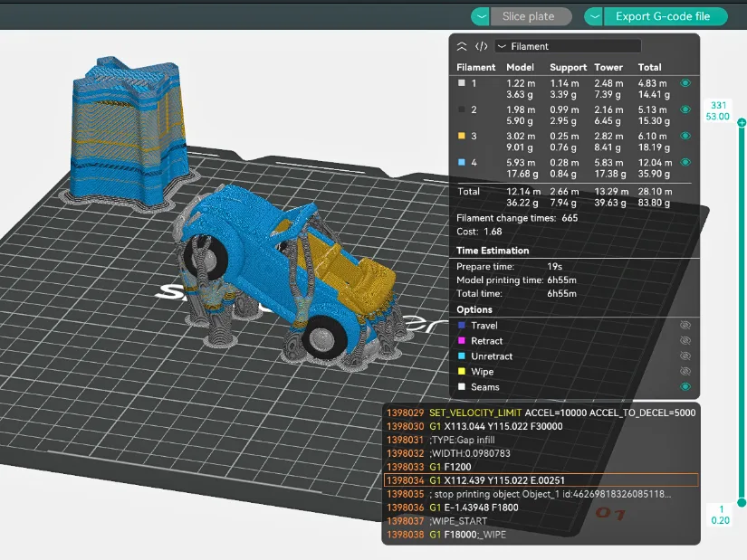Show Unretract markers in preview
747x560 pixels.
[x=685, y=356]
